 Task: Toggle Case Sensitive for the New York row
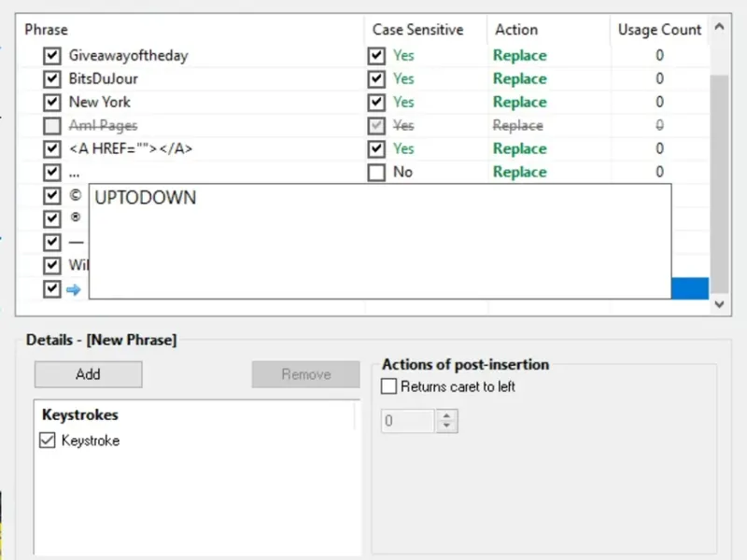tap(376, 103)
